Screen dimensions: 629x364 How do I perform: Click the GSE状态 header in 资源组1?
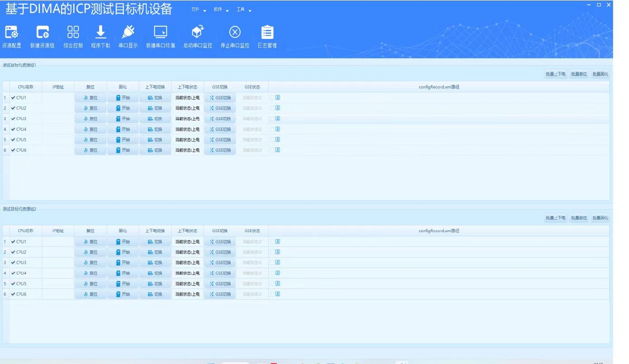pyautogui.click(x=252, y=87)
